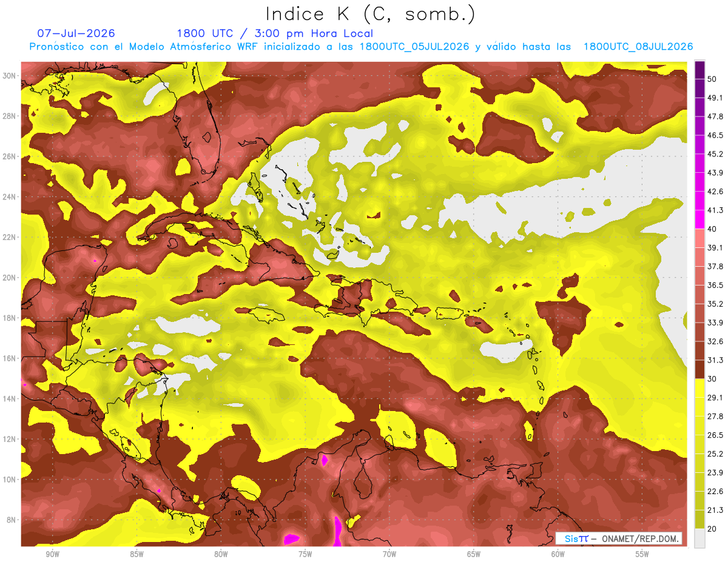Click the colorbar value 32.6
The width and height of the screenshot is (728, 562).
pyautogui.click(x=715, y=341)
